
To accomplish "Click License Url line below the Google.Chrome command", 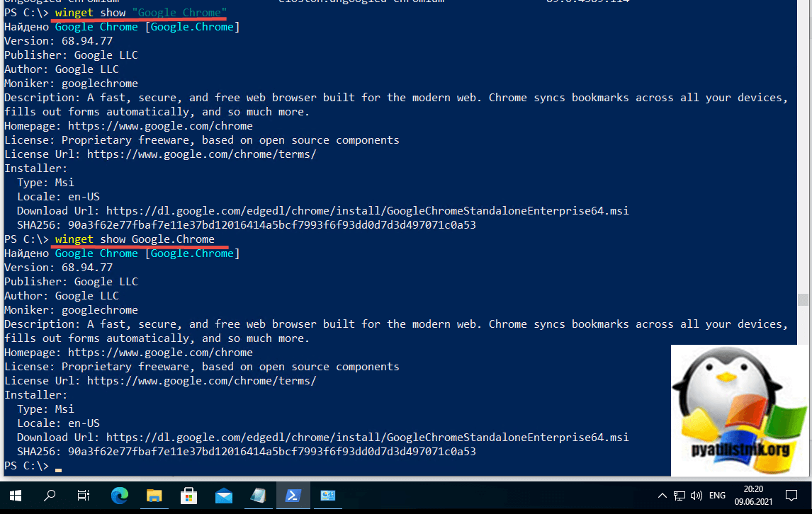I will pos(160,381).
